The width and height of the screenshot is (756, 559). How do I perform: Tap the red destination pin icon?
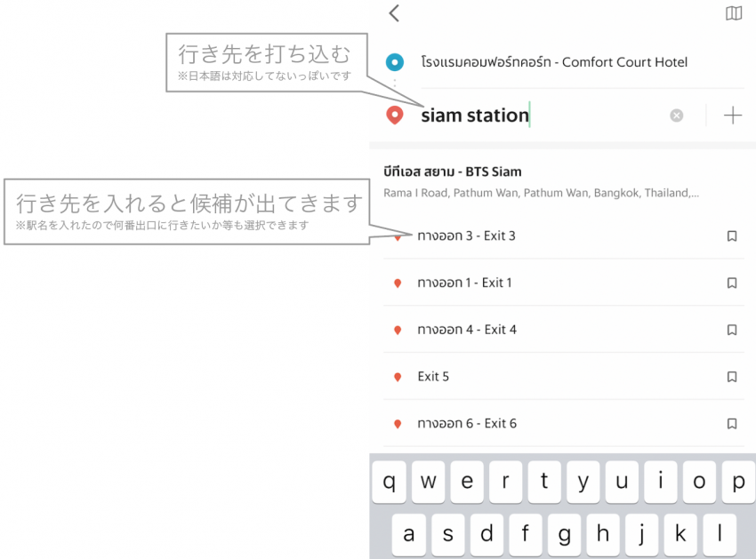tap(395, 116)
